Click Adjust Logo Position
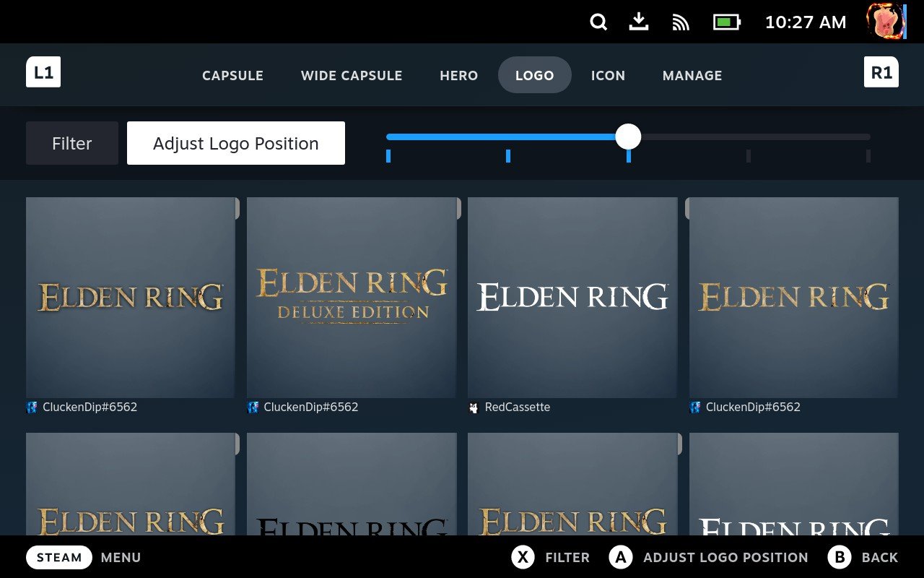 (x=235, y=143)
